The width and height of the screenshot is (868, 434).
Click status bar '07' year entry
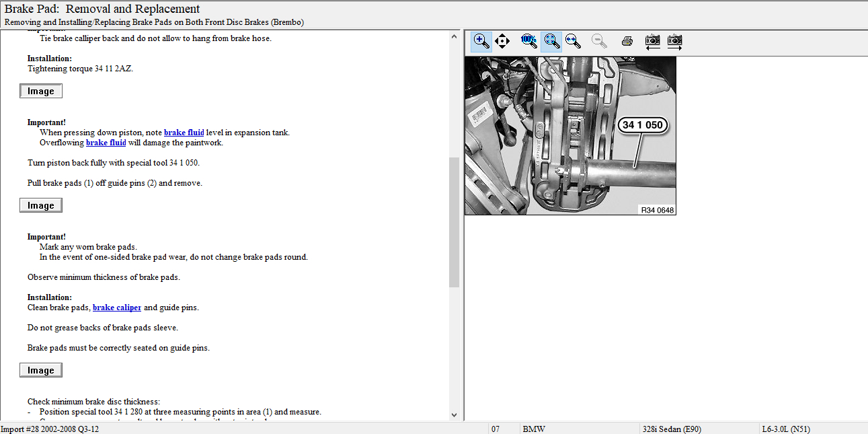pos(496,429)
